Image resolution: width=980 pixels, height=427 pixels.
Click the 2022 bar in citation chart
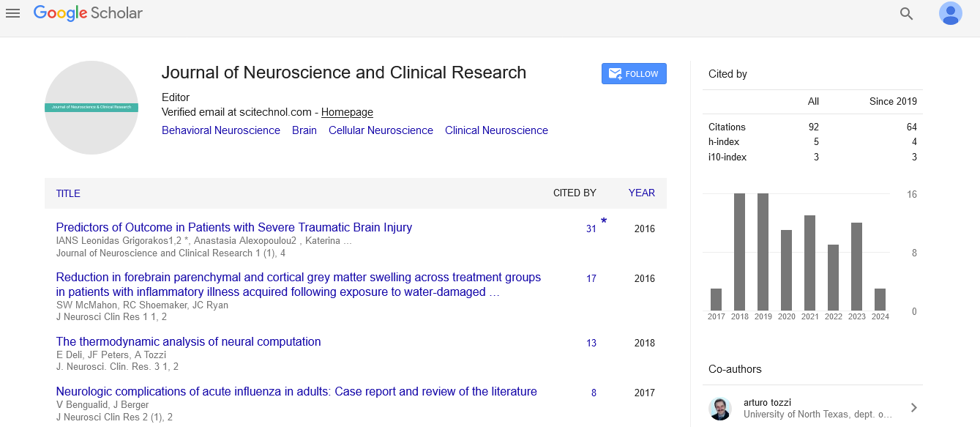834,278
